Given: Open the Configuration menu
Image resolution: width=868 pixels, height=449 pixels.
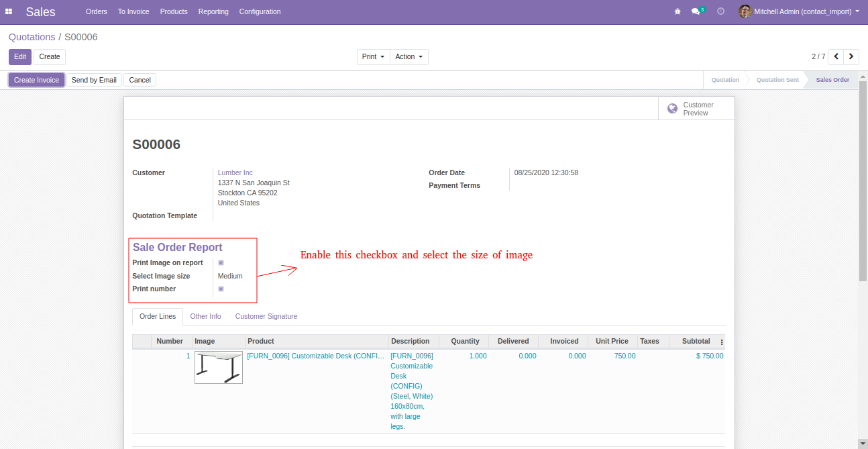Looking at the screenshot, I should tap(260, 11).
